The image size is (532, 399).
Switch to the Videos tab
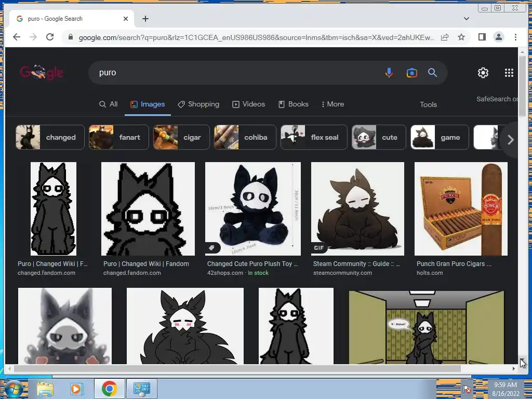click(x=248, y=104)
